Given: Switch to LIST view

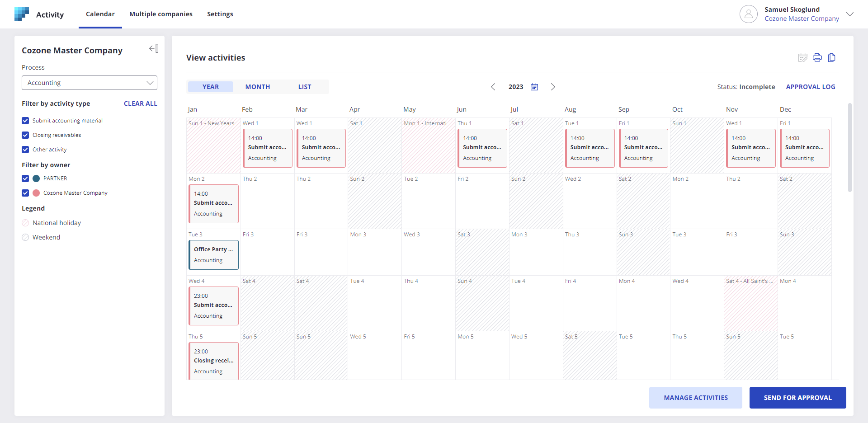Looking at the screenshot, I should point(305,87).
